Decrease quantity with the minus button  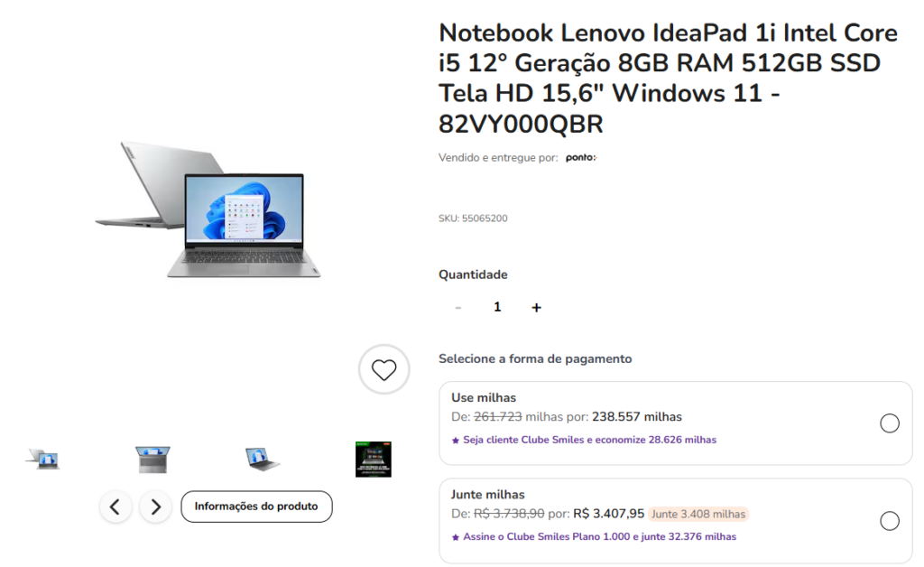(457, 307)
